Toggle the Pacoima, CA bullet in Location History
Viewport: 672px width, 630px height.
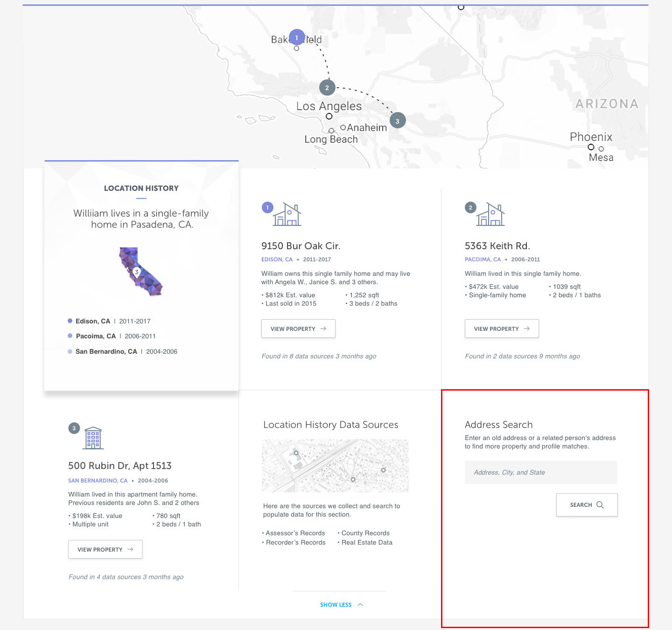pos(70,336)
